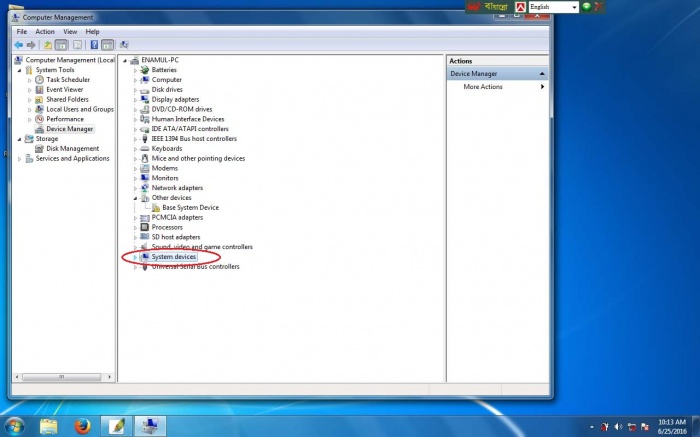The width and height of the screenshot is (700, 437).
Task: Select Event Viewer in the left tree
Action: [x=65, y=89]
